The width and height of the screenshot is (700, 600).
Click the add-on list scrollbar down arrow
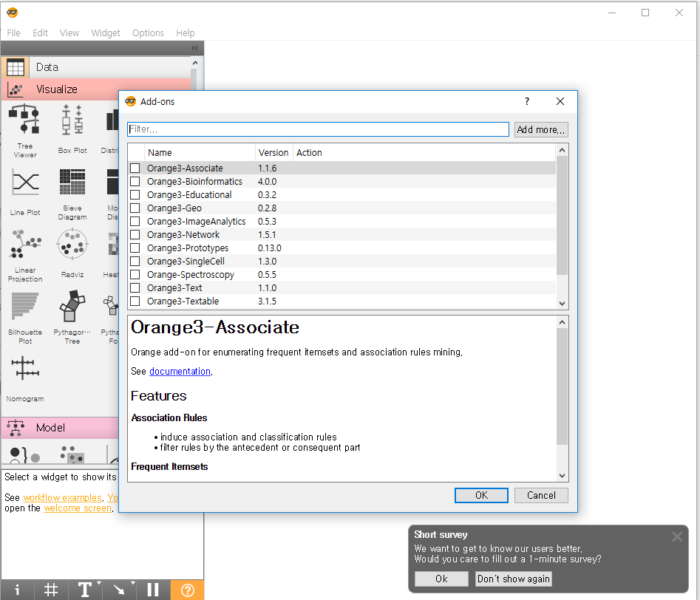click(x=562, y=304)
